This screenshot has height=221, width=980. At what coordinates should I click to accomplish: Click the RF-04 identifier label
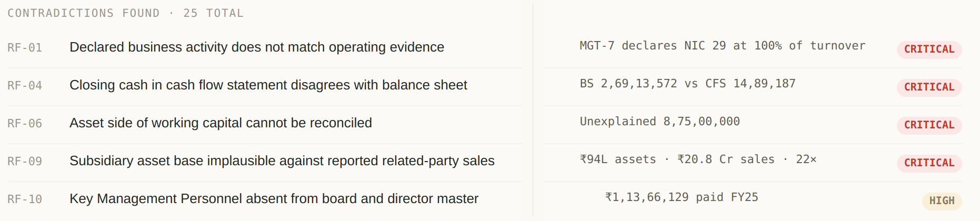click(x=25, y=86)
